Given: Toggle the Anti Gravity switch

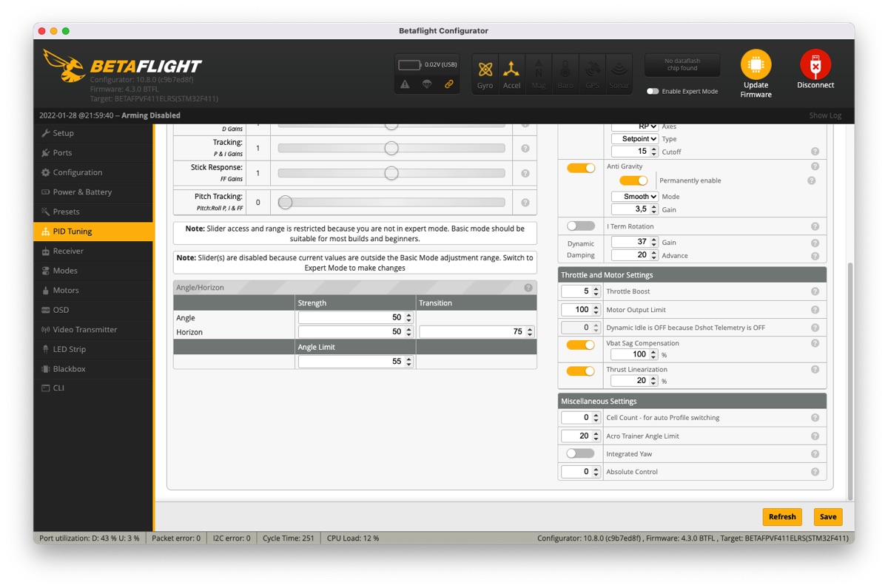Looking at the screenshot, I should coord(581,168).
